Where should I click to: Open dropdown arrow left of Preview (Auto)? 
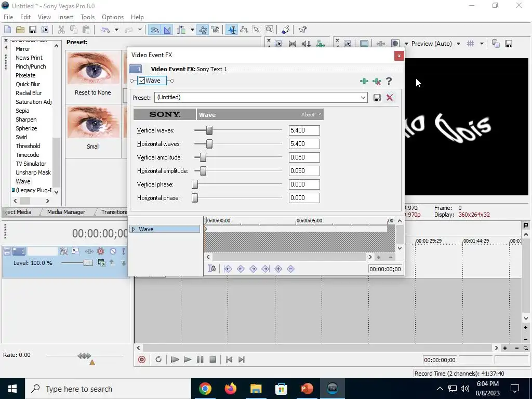click(x=406, y=44)
